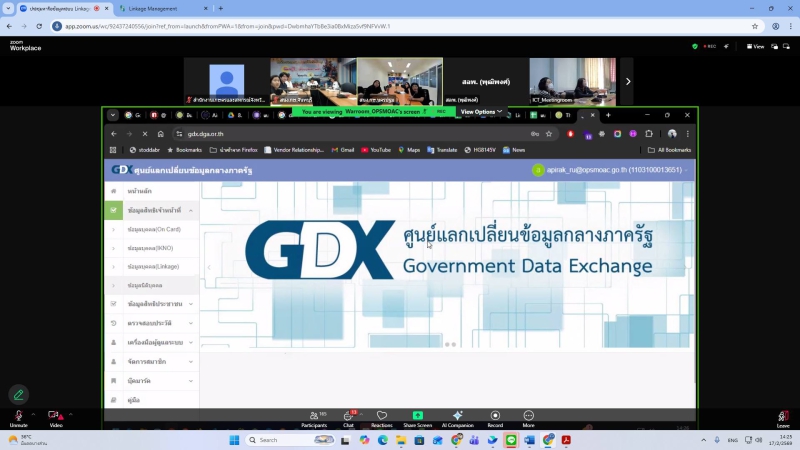Click the green Share Screen icon
This screenshot has width=800, height=450.
pos(417,416)
